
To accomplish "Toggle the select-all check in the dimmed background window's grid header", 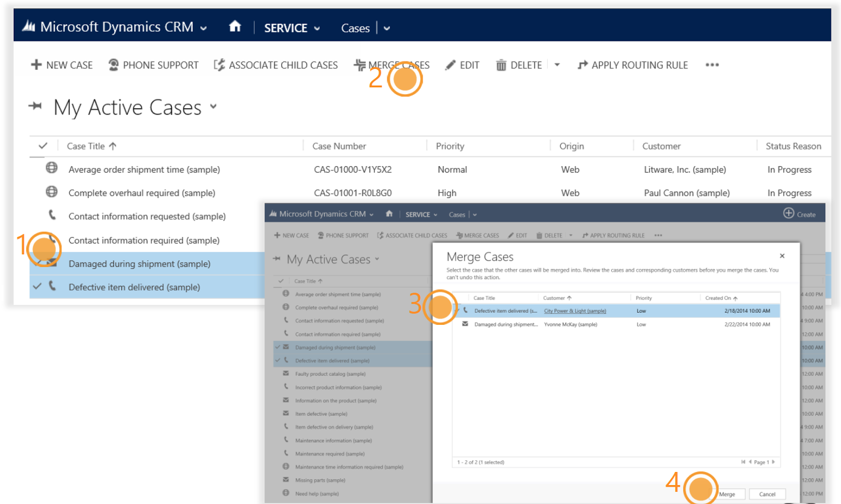I will pyautogui.click(x=281, y=281).
